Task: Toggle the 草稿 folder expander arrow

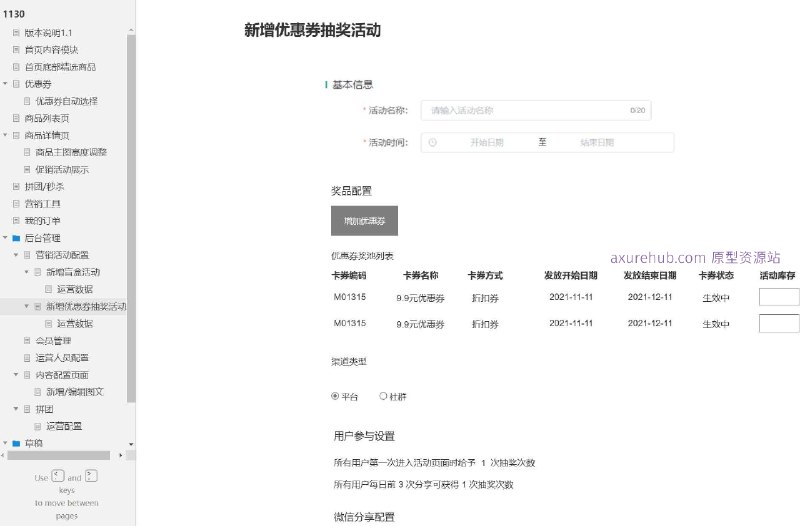Action: 5,443
